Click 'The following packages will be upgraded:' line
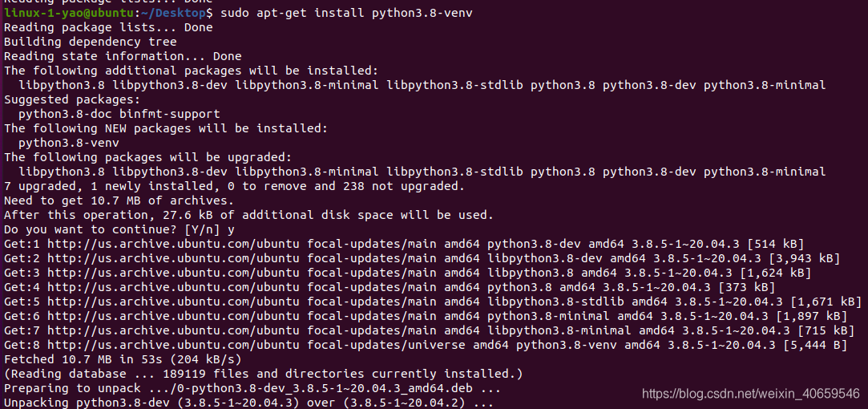The height and width of the screenshot is (409, 868). [147, 157]
